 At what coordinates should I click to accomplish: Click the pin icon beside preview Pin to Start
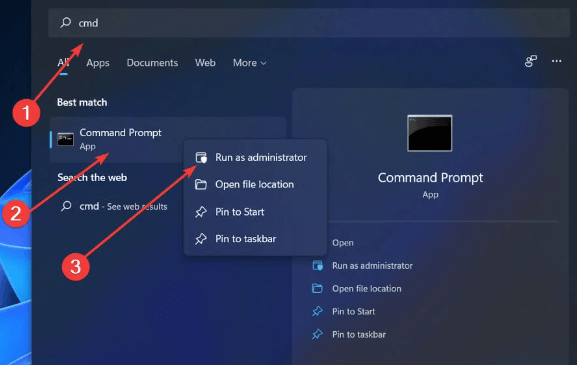coord(317,312)
